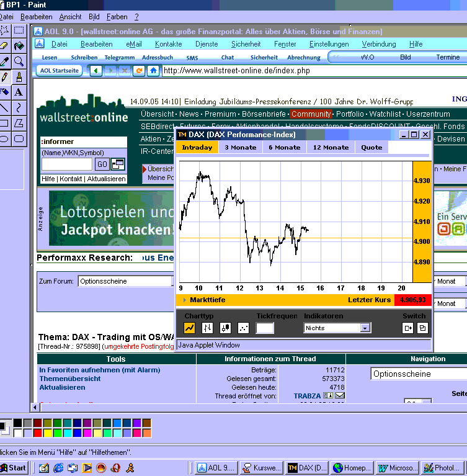Switch to the Kurswe... taskbar window

click(x=262, y=468)
